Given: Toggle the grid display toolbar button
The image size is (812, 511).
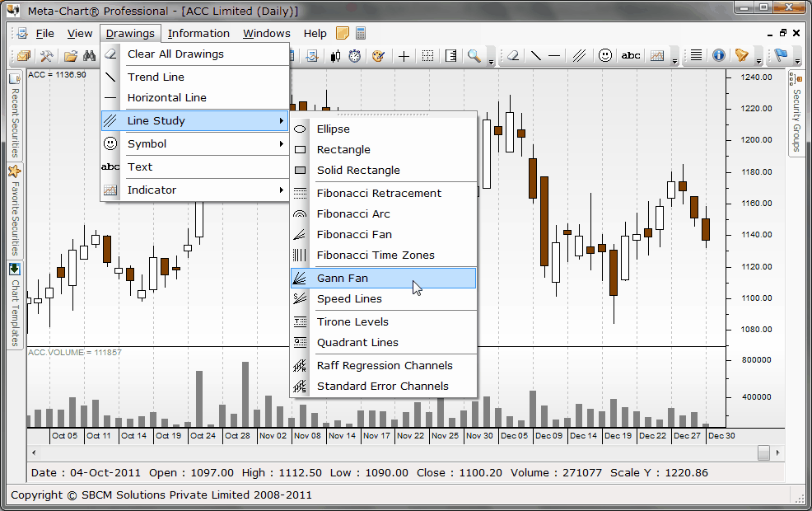Looking at the screenshot, I should pyautogui.click(x=427, y=56).
